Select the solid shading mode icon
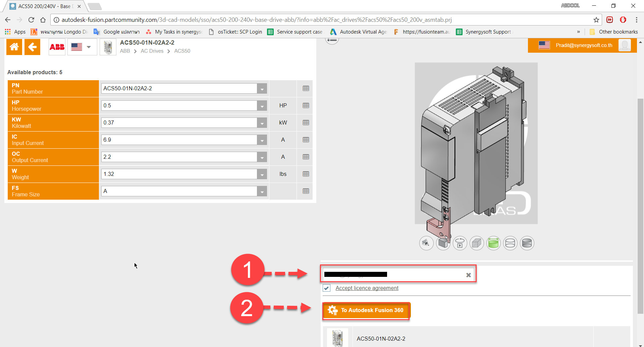644x347 pixels. tap(527, 243)
